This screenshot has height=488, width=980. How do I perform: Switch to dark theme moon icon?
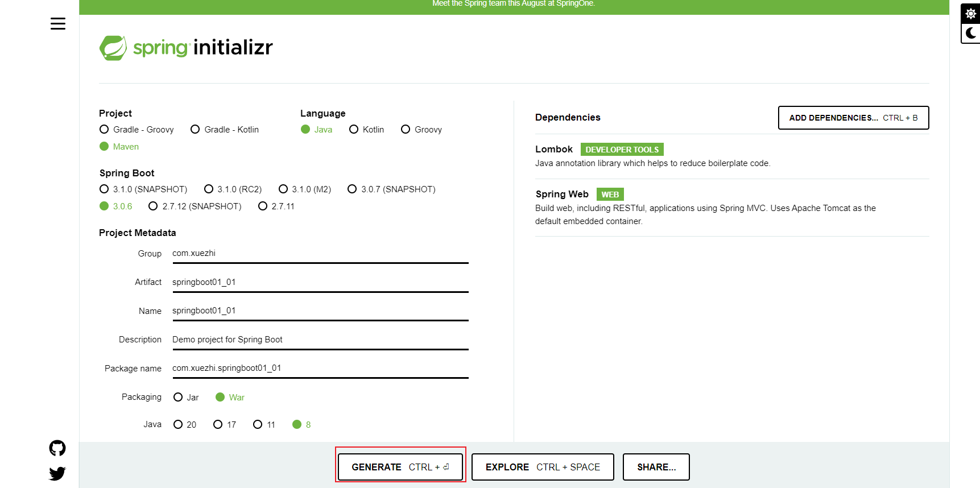point(971,33)
